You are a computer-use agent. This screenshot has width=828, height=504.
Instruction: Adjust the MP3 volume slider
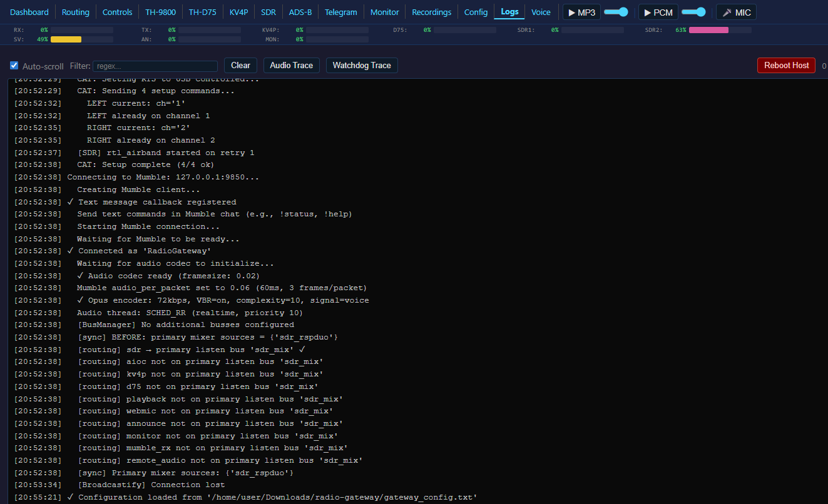point(616,12)
